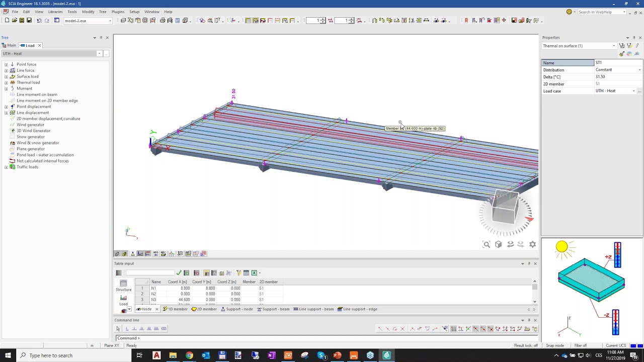Click Filter off in the status bar
The image size is (644, 362).
click(x=581, y=345)
